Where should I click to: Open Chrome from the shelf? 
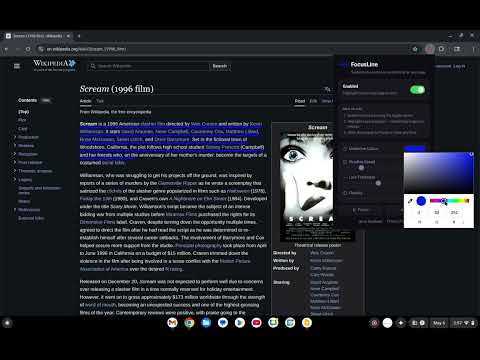[189, 323]
